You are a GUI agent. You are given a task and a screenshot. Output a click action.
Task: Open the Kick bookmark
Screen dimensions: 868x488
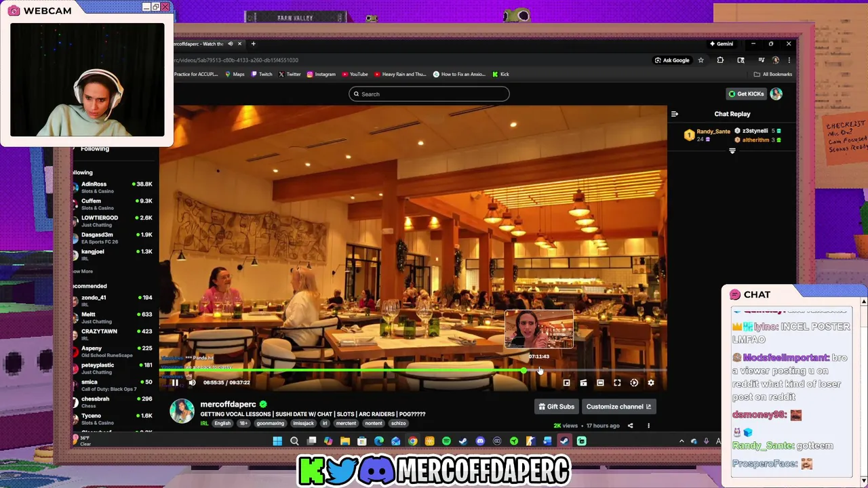pyautogui.click(x=500, y=74)
